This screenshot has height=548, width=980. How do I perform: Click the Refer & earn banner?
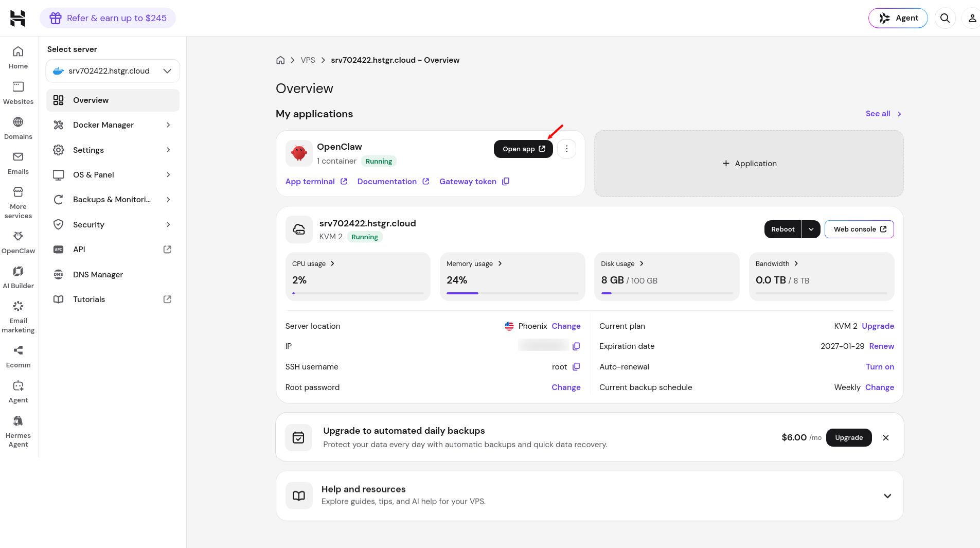[108, 18]
